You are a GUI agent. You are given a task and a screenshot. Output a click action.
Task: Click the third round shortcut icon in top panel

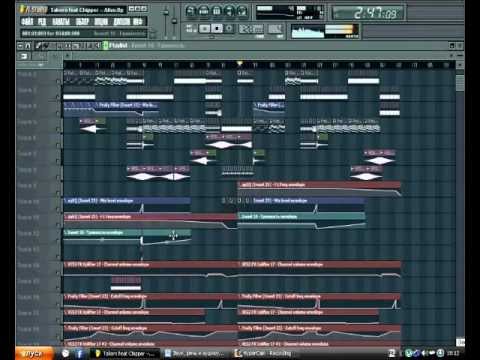point(217,11)
